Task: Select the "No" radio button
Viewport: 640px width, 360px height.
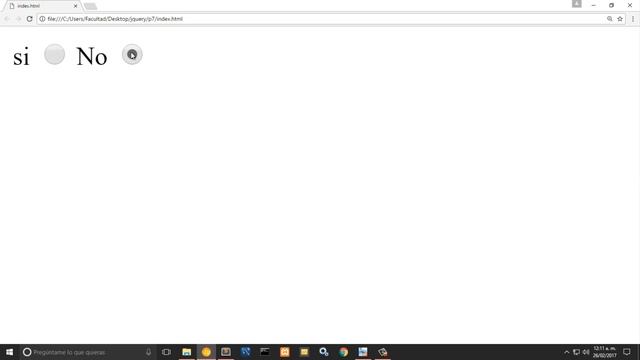Action: [x=132, y=54]
